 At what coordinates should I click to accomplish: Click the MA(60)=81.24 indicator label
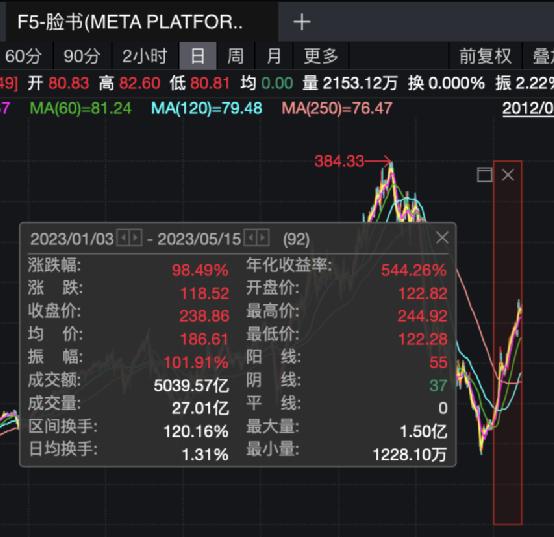point(81,108)
